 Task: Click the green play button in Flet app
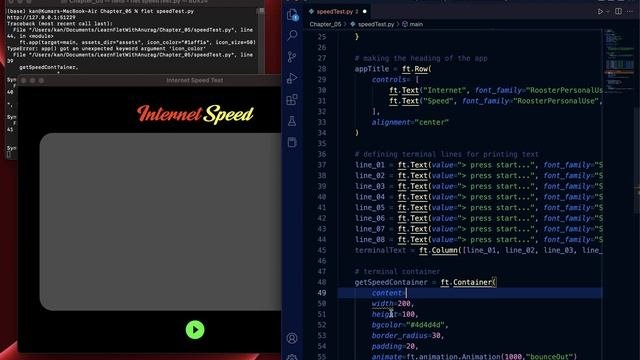195,330
